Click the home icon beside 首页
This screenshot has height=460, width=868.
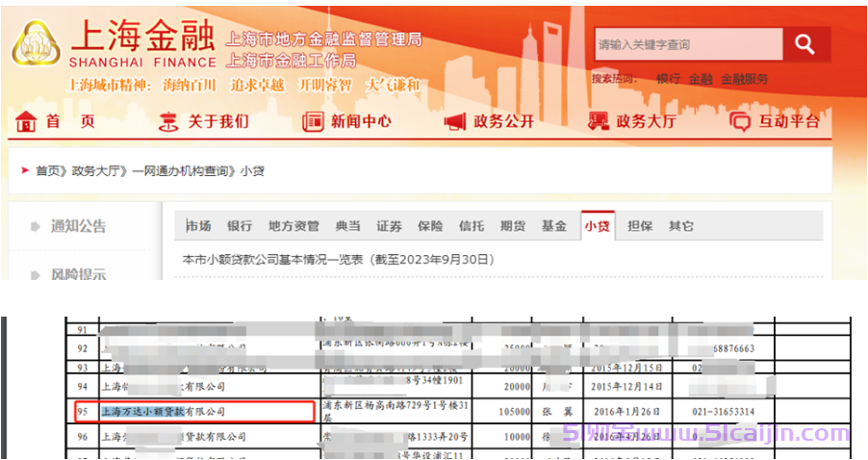point(27,121)
